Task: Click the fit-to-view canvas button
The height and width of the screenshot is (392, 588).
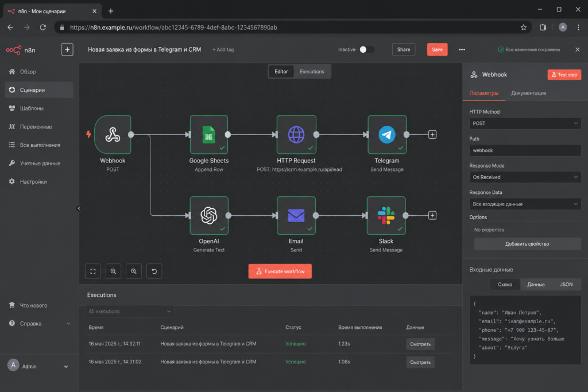Action: click(x=93, y=271)
